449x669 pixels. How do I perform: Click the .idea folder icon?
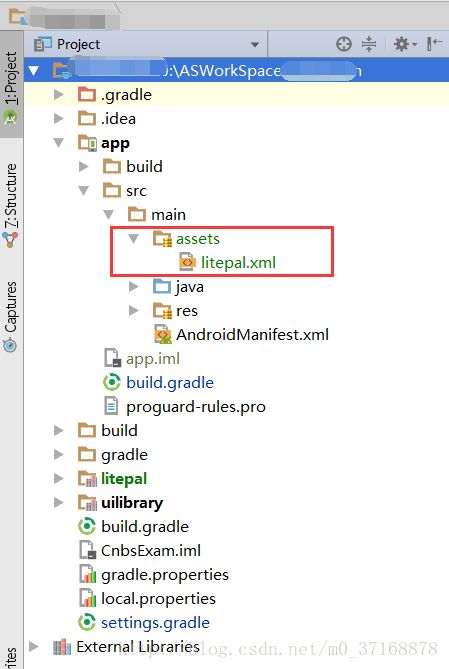pyautogui.click(x=87, y=118)
